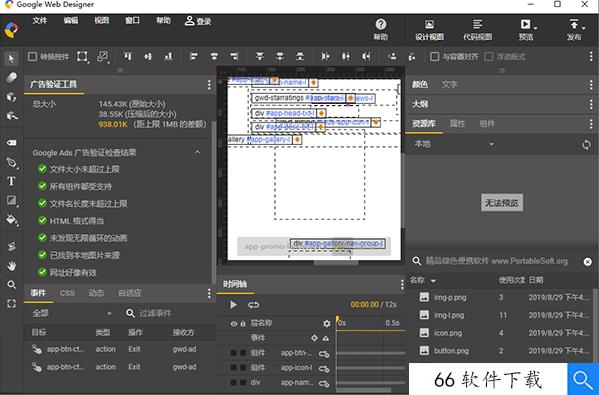The width and height of the screenshot is (599, 395).
Task: Open the File menu
Action: pos(40,21)
